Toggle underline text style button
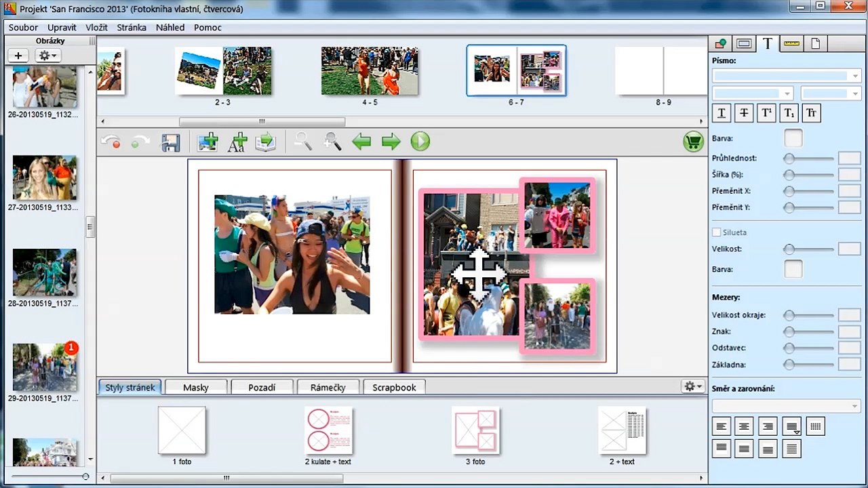Screen dimensions: 868x488 pyautogui.click(x=722, y=113)
